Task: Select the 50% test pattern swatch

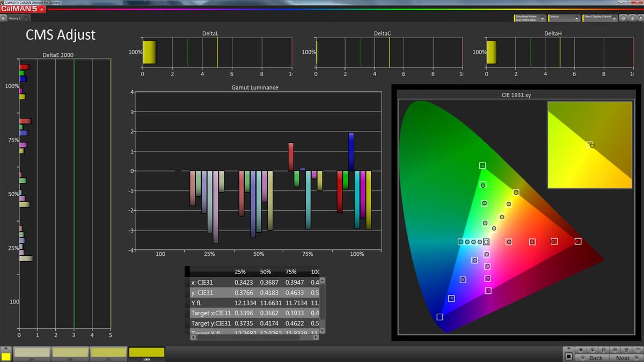Action: coord(70,352)
